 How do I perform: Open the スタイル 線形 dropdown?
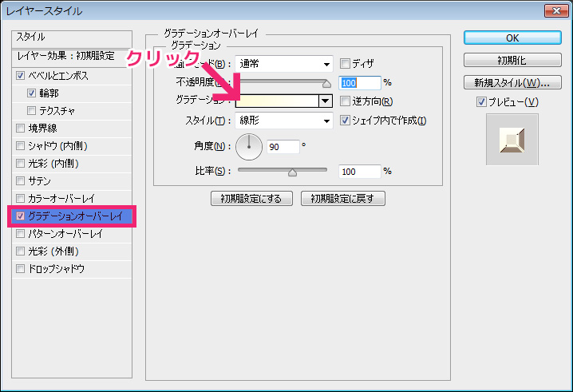point(283,121)
